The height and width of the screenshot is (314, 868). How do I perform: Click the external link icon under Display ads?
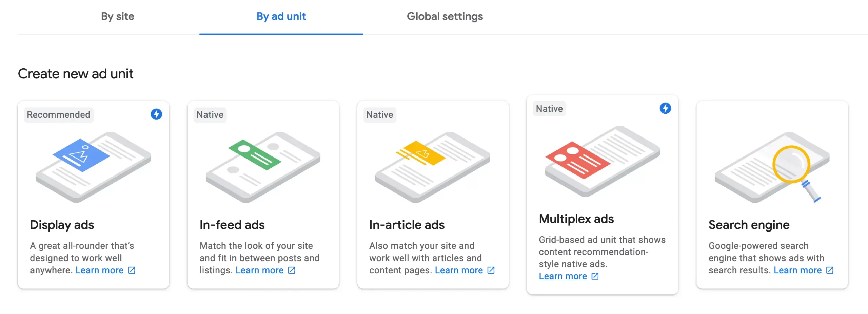(x=132, y=270)
